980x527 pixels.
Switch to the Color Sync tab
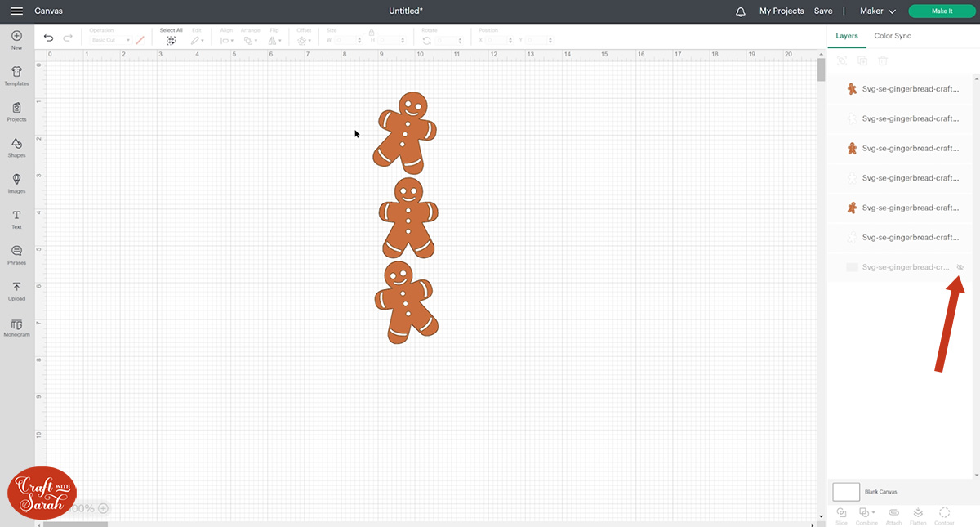pyautogui.click(x=893, y=36)
